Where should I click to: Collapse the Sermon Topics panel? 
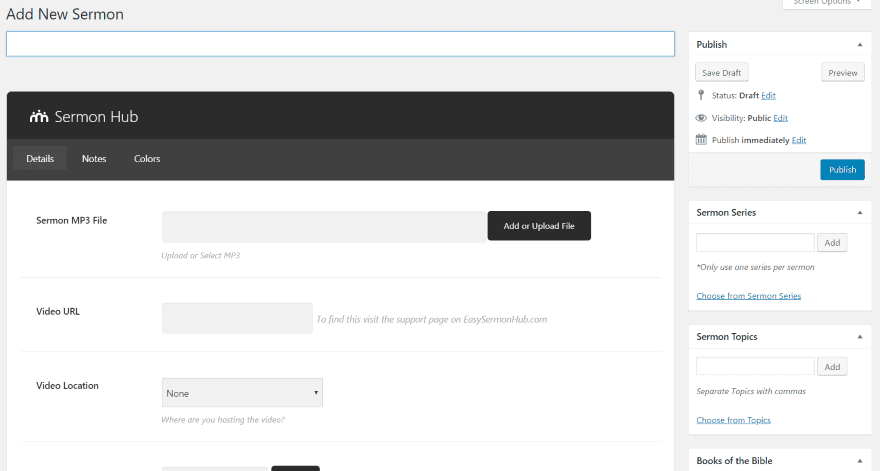(860, 336)
